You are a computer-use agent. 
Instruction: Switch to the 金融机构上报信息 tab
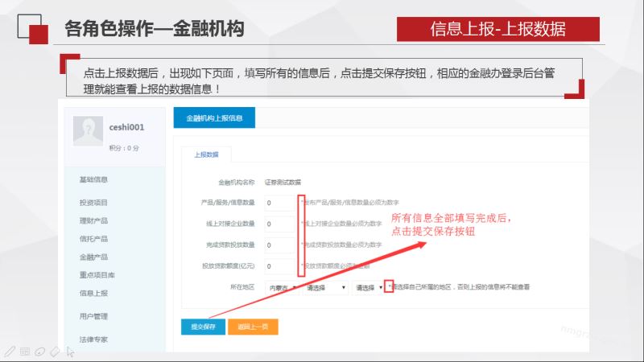click(213, 118)
